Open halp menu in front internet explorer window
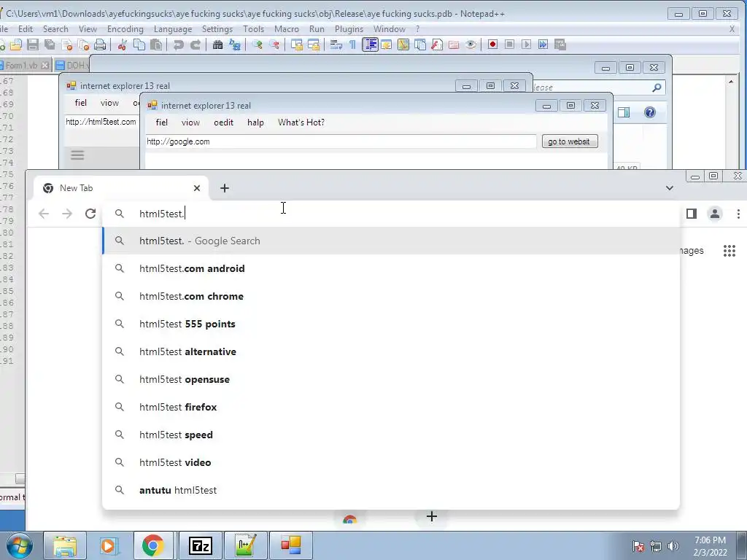This screenshot has height=560, width=747. [x=255, y=122]
